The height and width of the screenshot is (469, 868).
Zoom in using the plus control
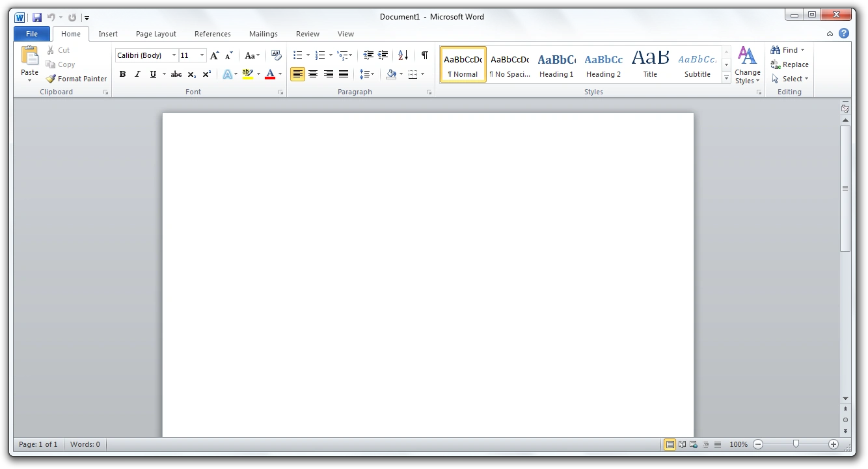[x=834, y=444]
